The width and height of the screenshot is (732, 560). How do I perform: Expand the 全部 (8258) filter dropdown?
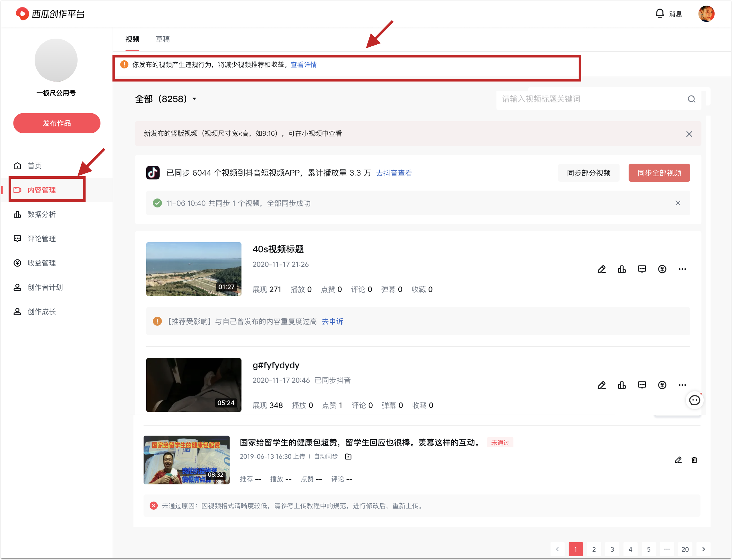[x=166, y=99]
